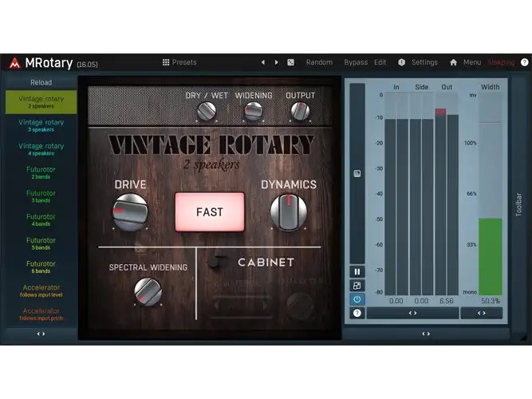Image resolution: width=532 pixels, height=399 pixels.
Task: Click the Settings alert icon
Action: pos(401,62)
